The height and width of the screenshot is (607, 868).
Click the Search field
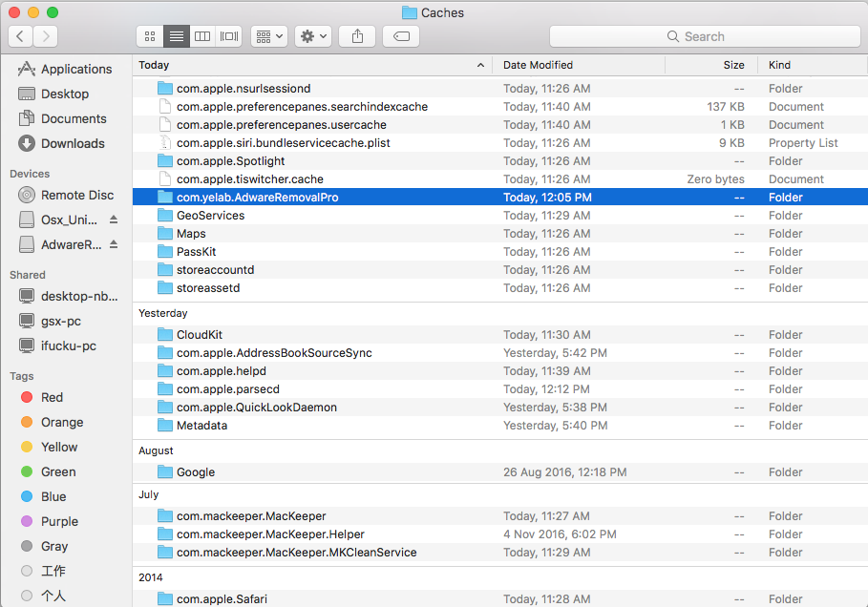703,36
